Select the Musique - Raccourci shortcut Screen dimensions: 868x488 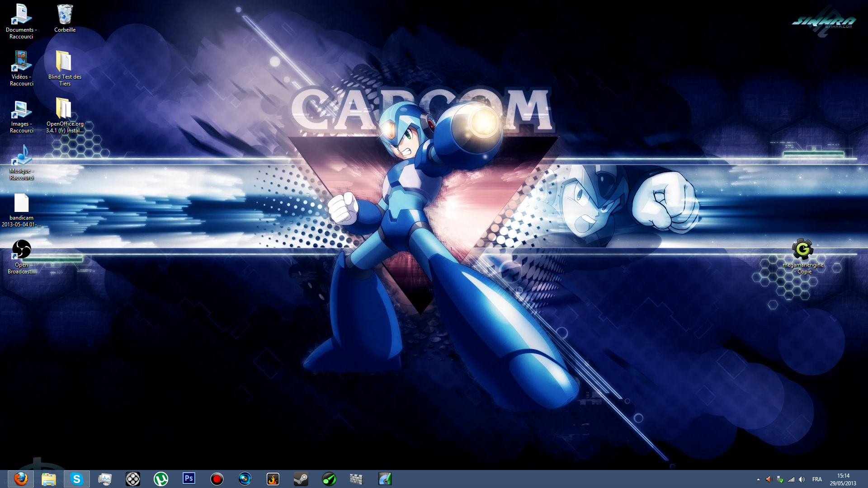tap(21, 162)
